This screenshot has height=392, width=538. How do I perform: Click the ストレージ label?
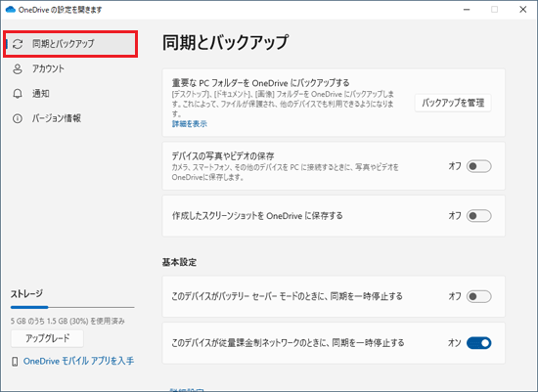pos(26,294)
